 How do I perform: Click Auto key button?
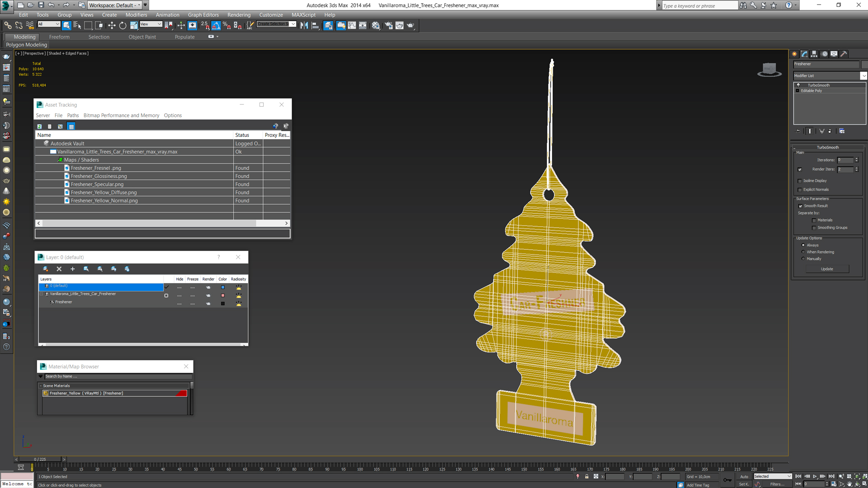744,477
